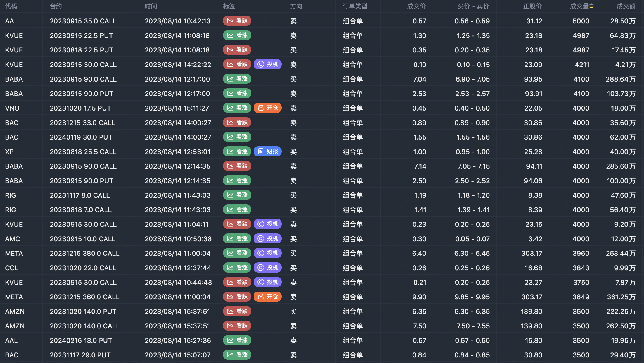Click the 财报 tag icon on XP row
The image size is (644, 363).
pyautogui.click(x=261, y=152)
